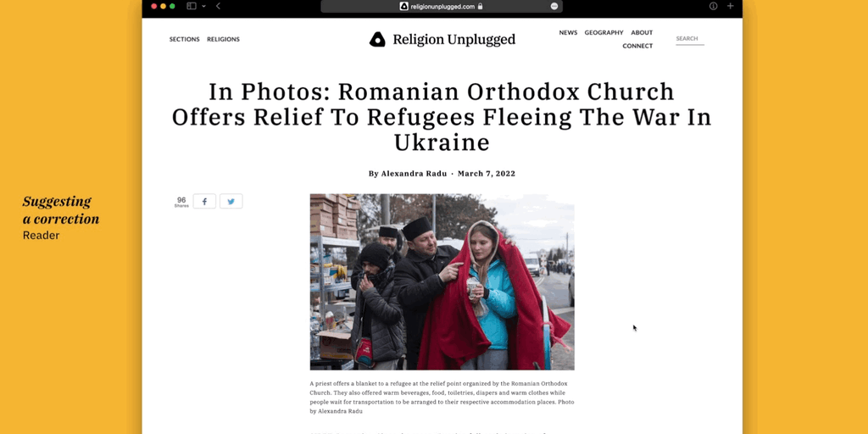Expand the sidebar options chevron
The height and width of the screenshot is (434, 868).
(203, 6)
